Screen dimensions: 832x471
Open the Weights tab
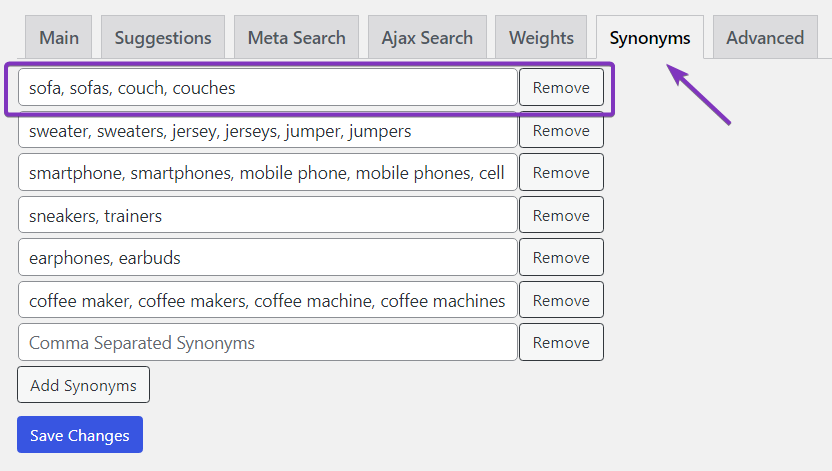[541, 38]
